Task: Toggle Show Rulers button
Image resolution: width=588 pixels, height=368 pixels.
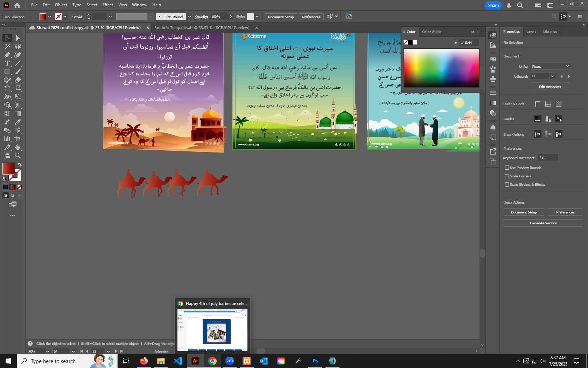Action: coord(538,104)
